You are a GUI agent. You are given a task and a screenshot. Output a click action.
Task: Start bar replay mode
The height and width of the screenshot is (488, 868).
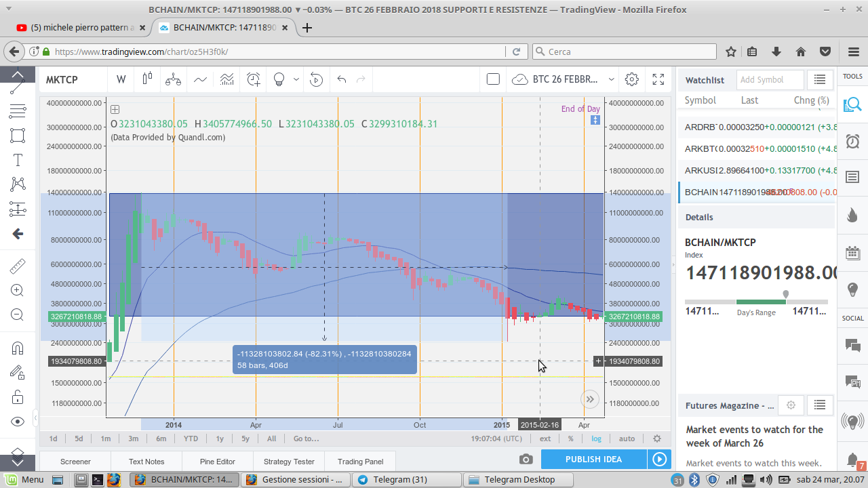316,79
